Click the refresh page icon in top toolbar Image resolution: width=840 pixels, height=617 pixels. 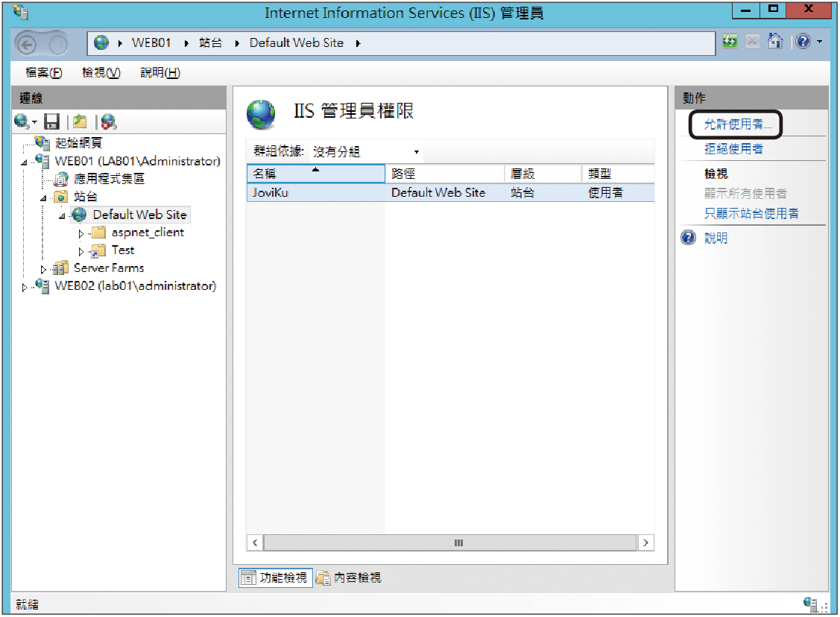pos(730,41)
